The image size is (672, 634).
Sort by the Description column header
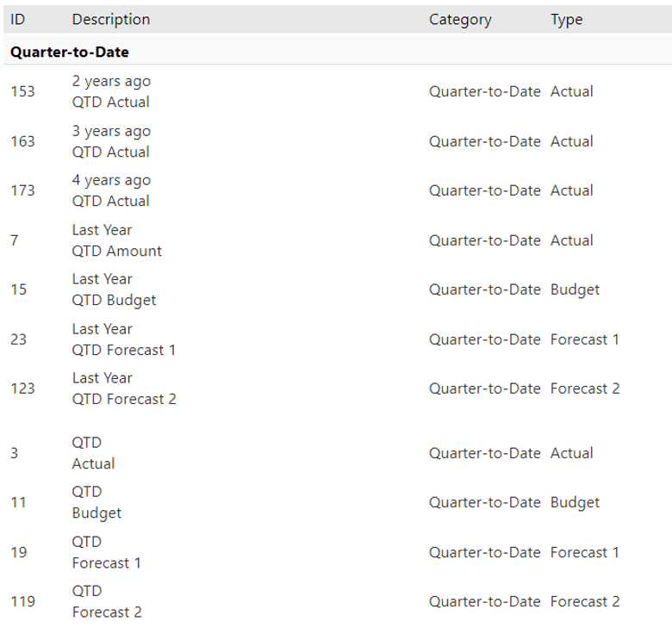point(110,19)
